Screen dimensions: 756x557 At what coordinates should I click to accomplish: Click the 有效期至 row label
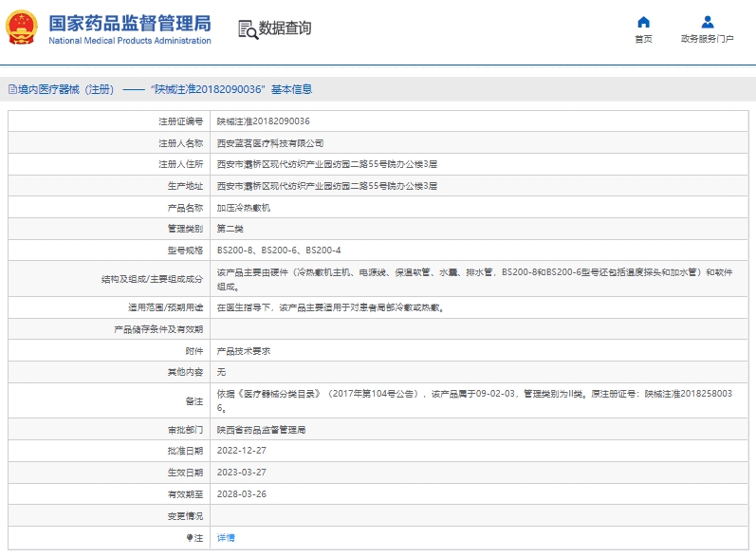(x=185, y=493)
